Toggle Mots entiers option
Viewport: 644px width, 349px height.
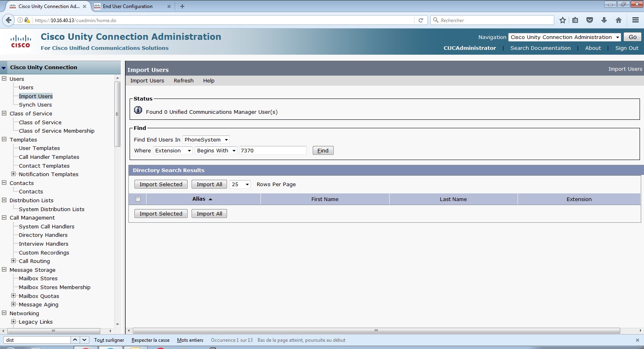pyautogui.click(x=190, y=340)
